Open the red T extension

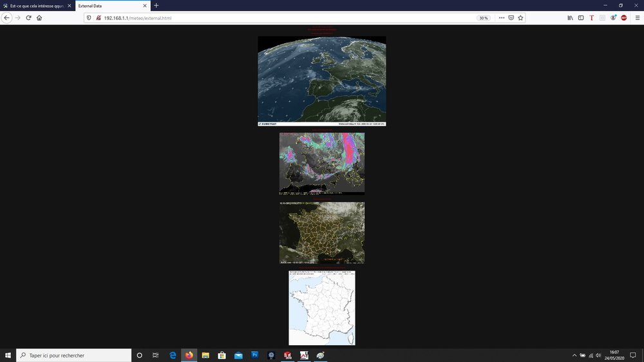pyautogui.click(x=591, y=17)
